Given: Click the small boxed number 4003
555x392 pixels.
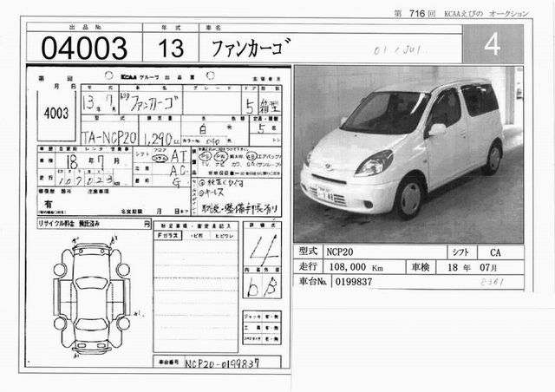Looking at the screenshot, I should pos(56,114).
